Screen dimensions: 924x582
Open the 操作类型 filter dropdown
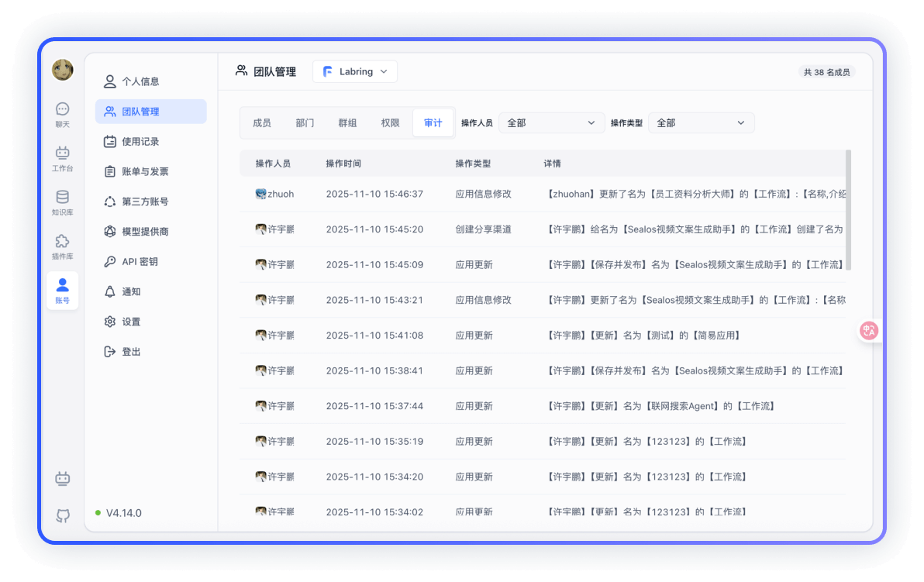(701, 122)
